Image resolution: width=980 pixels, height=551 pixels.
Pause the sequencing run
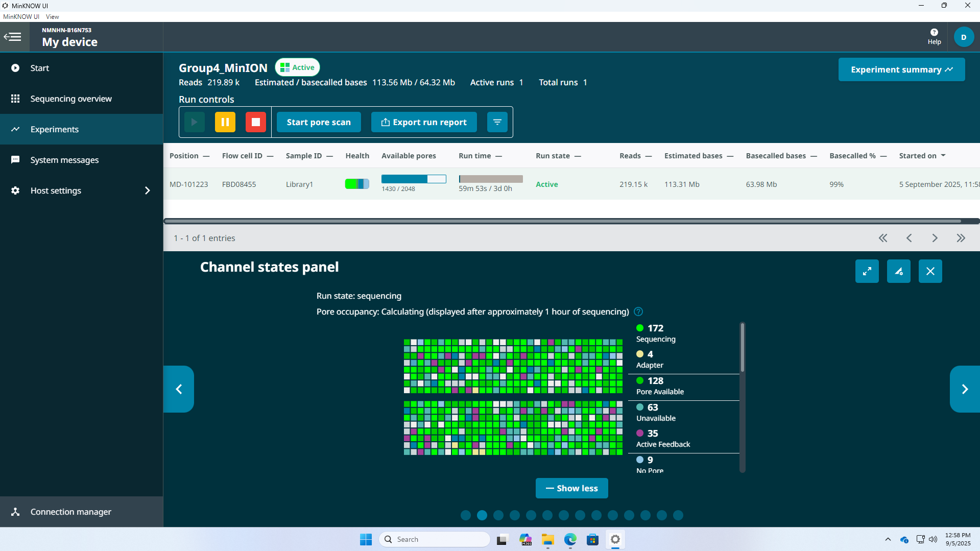(x=225, y=122)
